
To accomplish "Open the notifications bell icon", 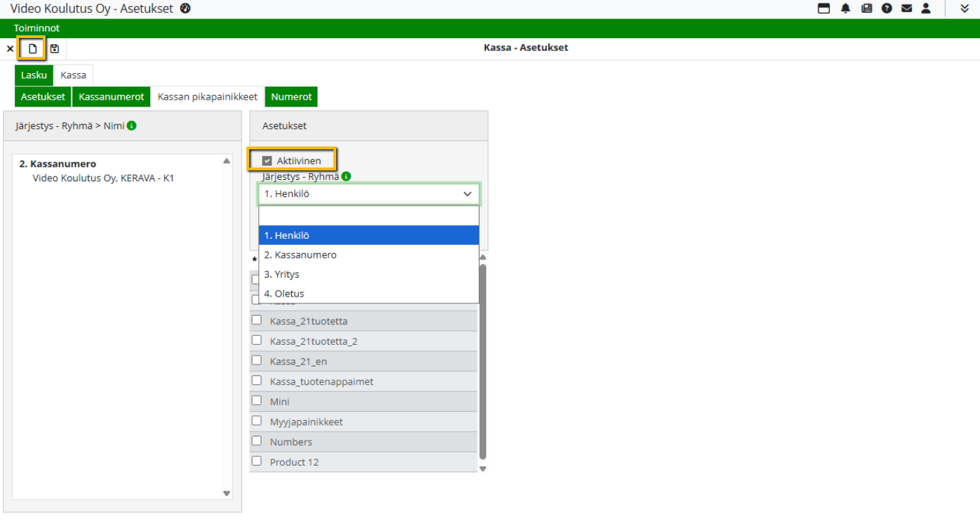I will 846,9.
